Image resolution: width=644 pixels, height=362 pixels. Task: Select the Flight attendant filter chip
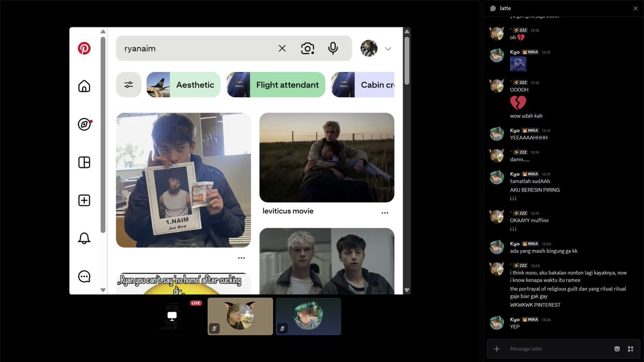(x=276, y=85)
